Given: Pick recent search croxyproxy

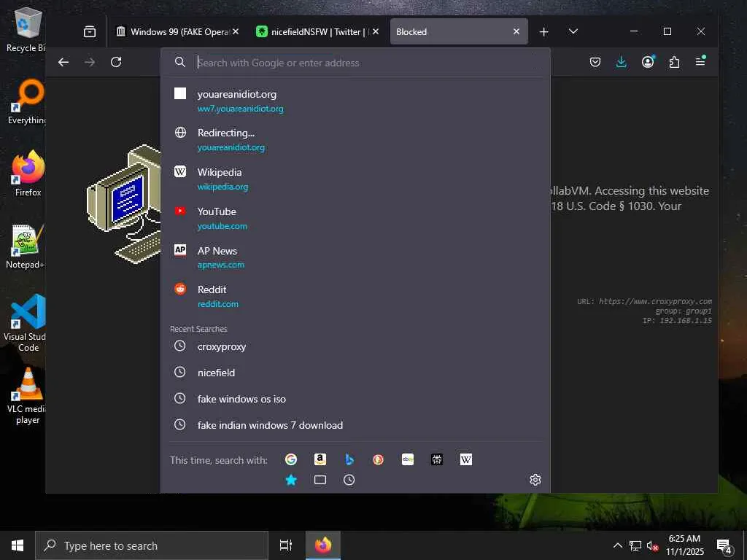Looking at the screenshot, I should pos(355,346).
